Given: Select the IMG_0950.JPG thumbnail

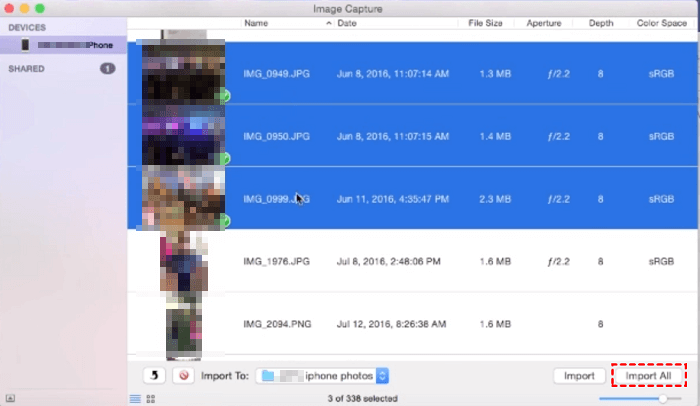Looking at the screenshot, I should pyautogui.click(x=183, y=135).
